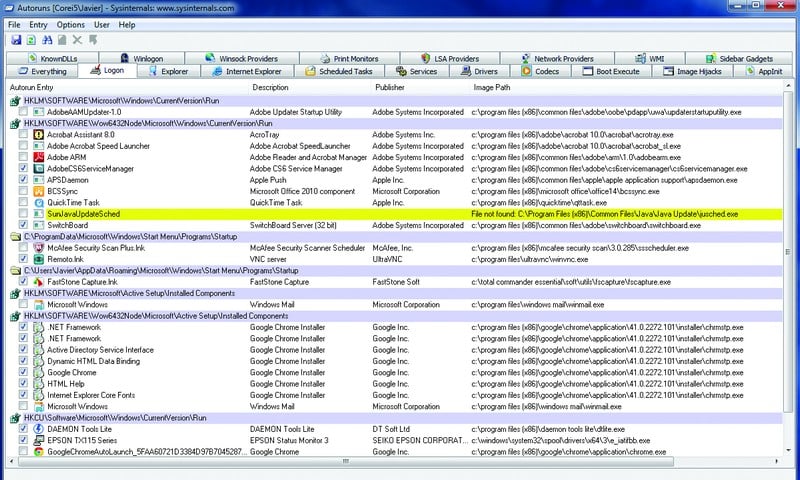Screen dimensions: 800x480
Task: Switch to the Services tab
Action: point(416,71)
